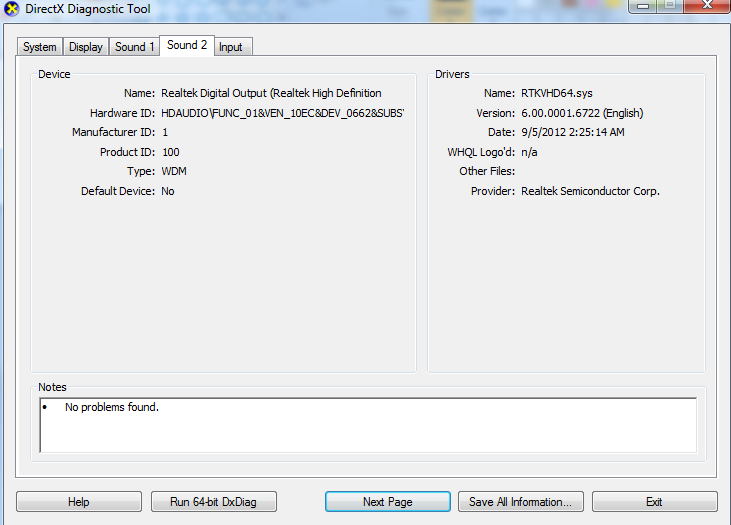
Task: Click the WHQL Logo'd value n/a
Action: pyautogui.click(x=529, y=152)
